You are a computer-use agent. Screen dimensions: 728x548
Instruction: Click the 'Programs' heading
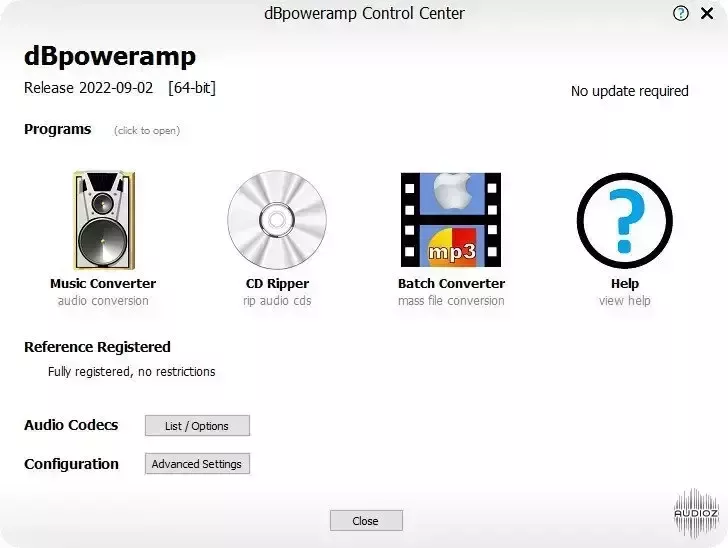58,129
